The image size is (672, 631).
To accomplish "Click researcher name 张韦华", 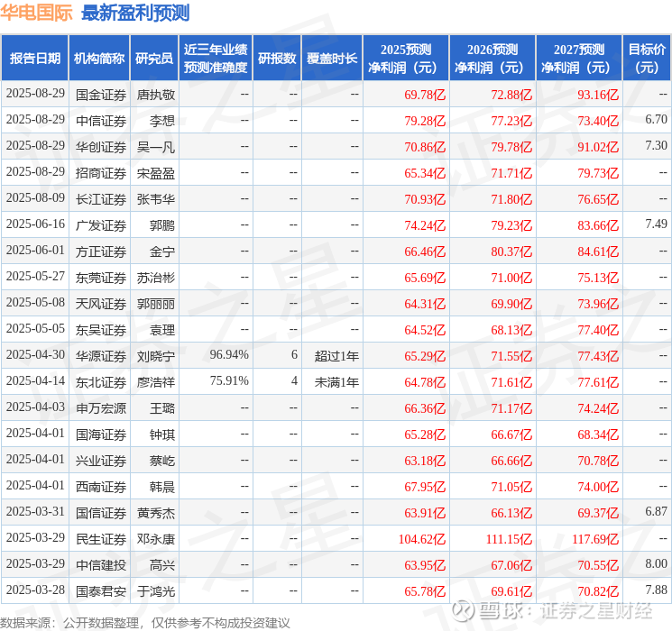I will (x=155, y=199).
